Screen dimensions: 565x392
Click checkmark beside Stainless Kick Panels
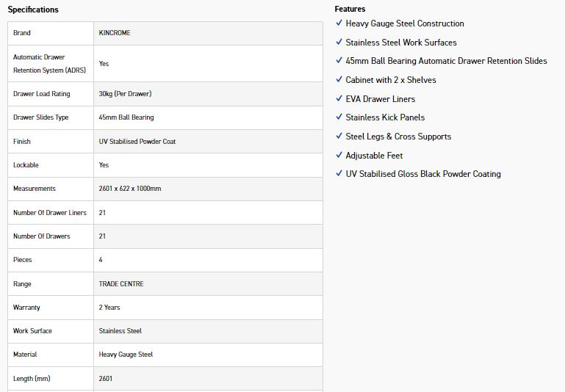(339, 117)
